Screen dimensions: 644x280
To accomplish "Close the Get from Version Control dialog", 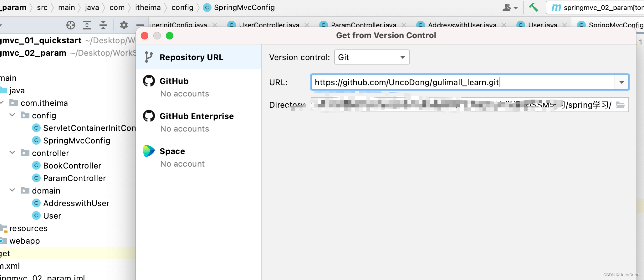I will (x=145, y=36).
